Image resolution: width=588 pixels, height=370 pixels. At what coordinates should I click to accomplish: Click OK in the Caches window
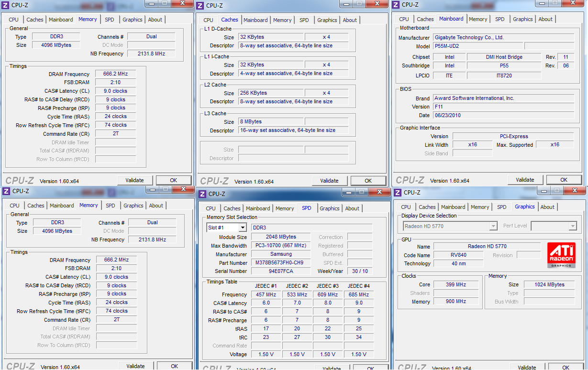point(368,181)
